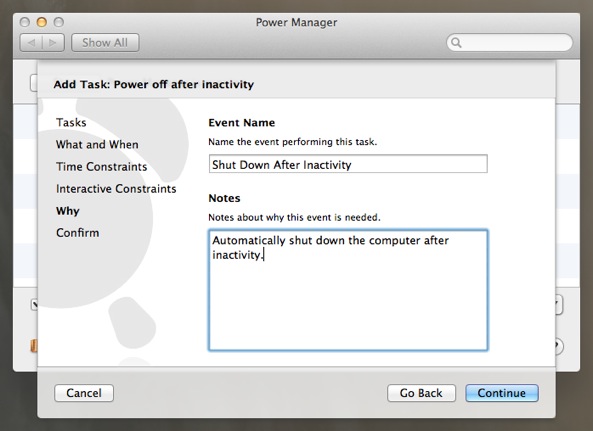Close the Power Manager window
Viewport: 593px width, 431px height.
25,22
